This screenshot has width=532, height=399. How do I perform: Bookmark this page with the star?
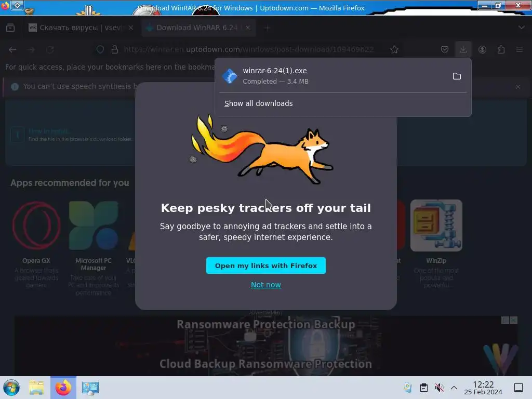click(x=394, y=49)
